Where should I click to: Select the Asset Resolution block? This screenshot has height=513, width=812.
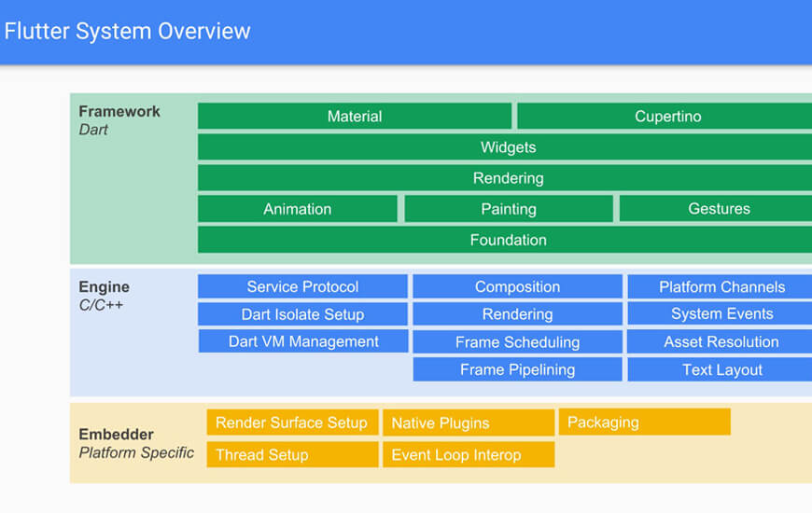coord(720,341)
